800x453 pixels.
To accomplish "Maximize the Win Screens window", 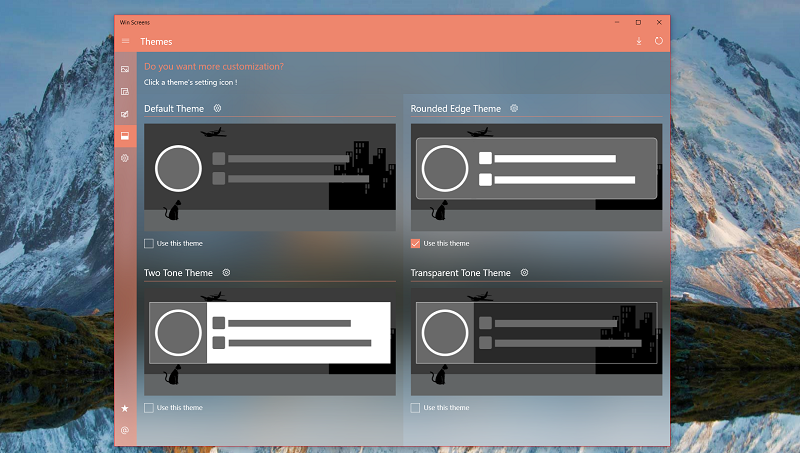I will [638, 22].
